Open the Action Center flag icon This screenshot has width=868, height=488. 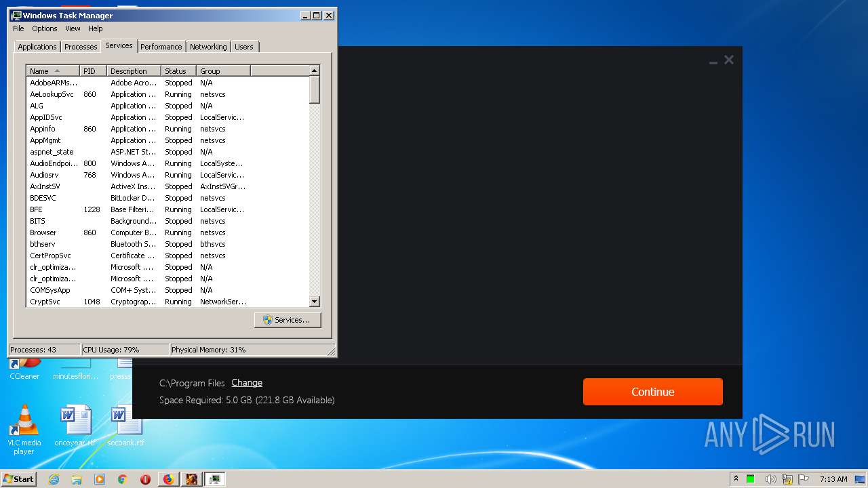pos(804,479)
